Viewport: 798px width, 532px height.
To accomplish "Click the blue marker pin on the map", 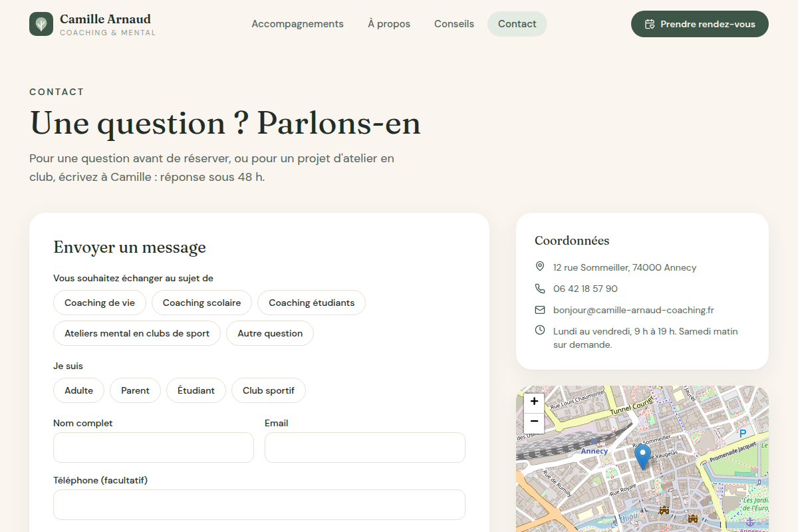I will pos(642,457).
